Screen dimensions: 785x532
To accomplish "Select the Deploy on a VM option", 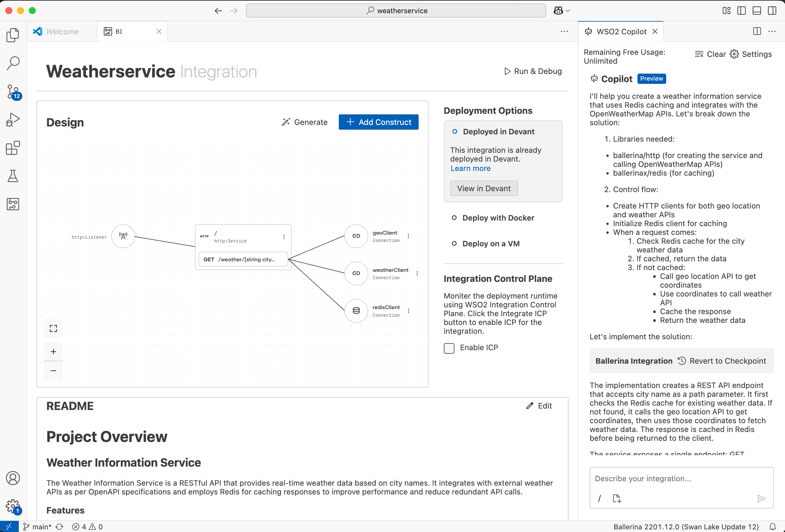I will click(x=455, y=243).
